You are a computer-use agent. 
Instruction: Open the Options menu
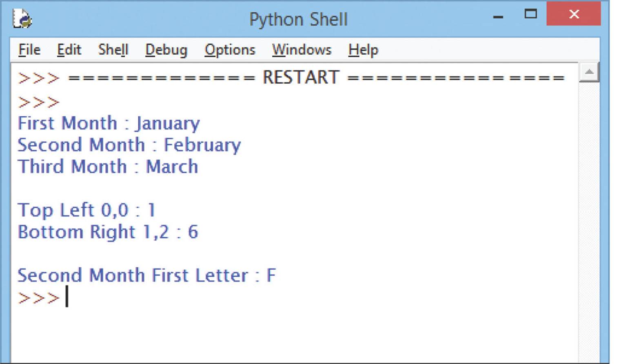230,50
